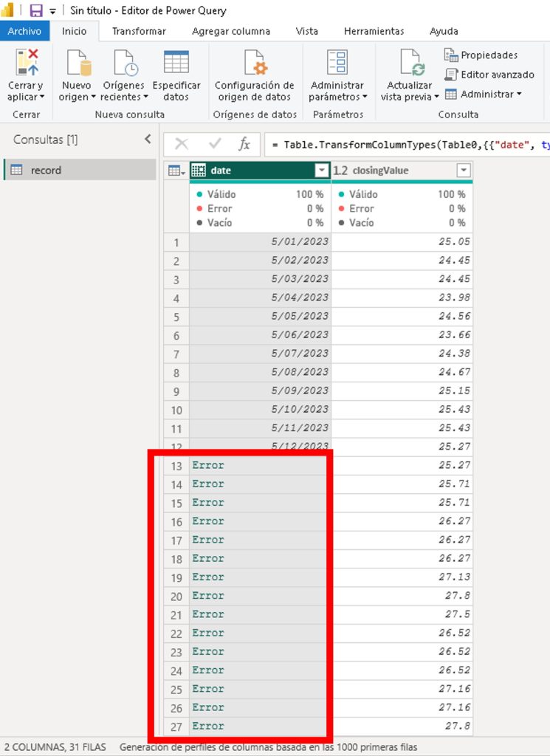Select the Especificar datos table icon
550x756 pixels.
point(176,64)
